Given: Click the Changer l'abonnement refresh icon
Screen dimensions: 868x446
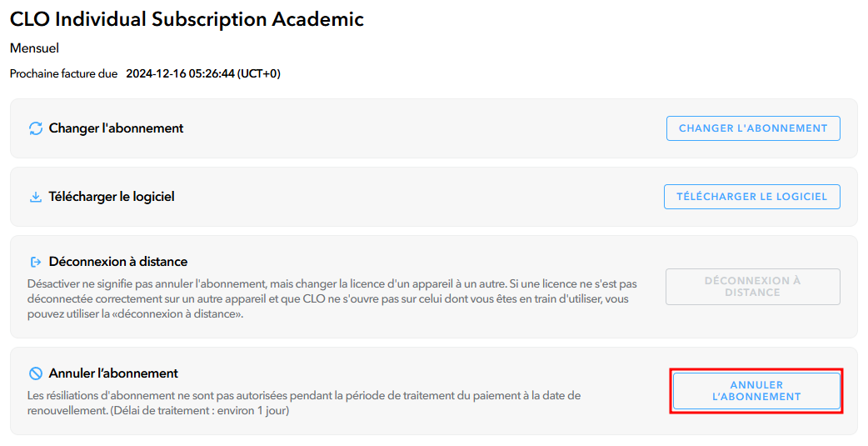Looking at the screenshot, I should [x=36, y=128].
